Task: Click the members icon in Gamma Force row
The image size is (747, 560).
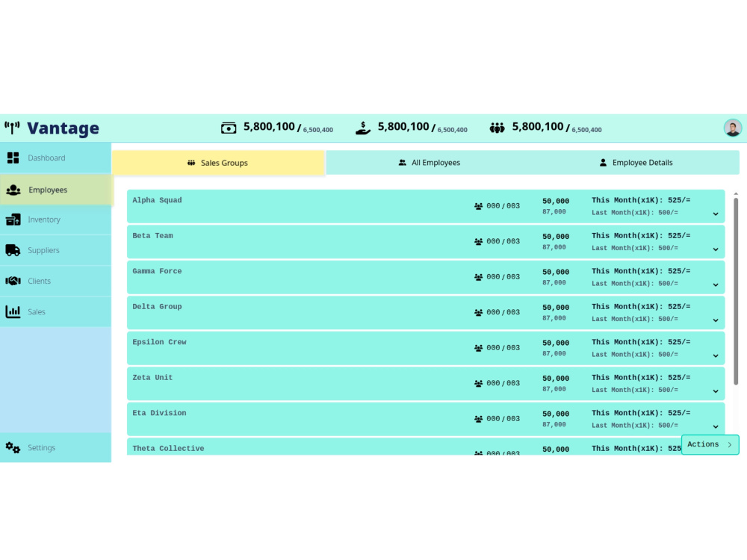Action: pos(478,277)
